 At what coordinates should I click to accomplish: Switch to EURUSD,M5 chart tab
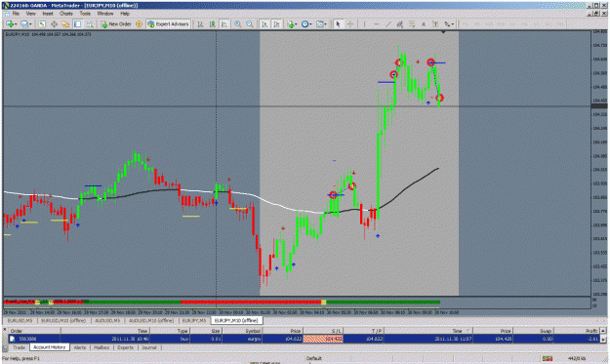click(x=20, y=320)
